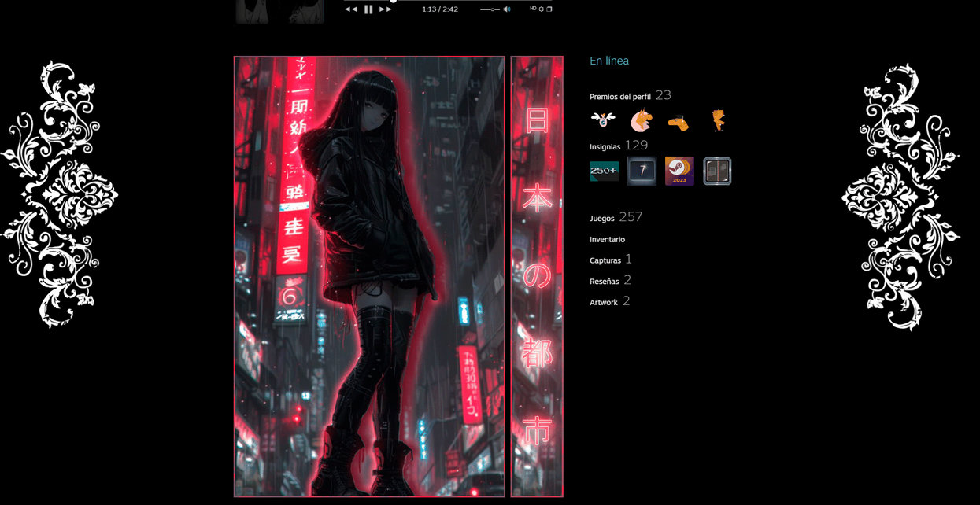Open the silver book-shaped badge
This screenshot has height=505, width=980.
click(717, 171)
